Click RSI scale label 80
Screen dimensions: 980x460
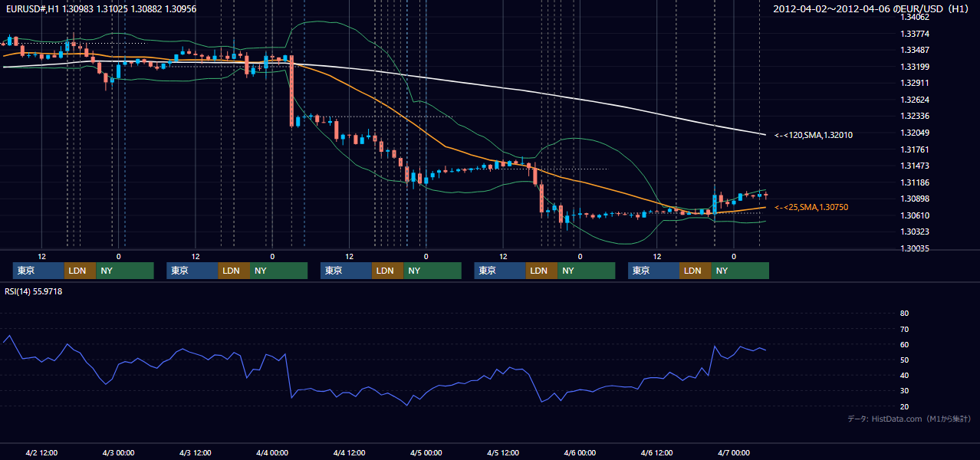coord(904,314)
